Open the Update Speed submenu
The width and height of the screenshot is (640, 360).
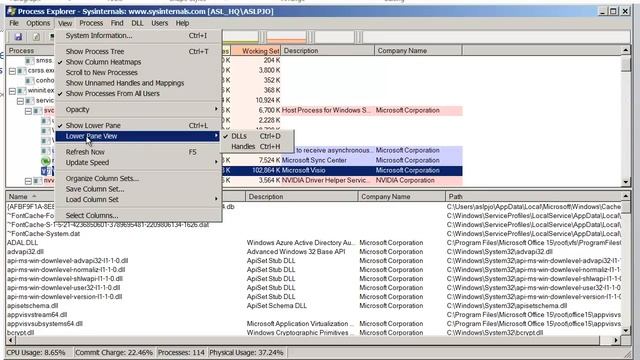[138, 162]
